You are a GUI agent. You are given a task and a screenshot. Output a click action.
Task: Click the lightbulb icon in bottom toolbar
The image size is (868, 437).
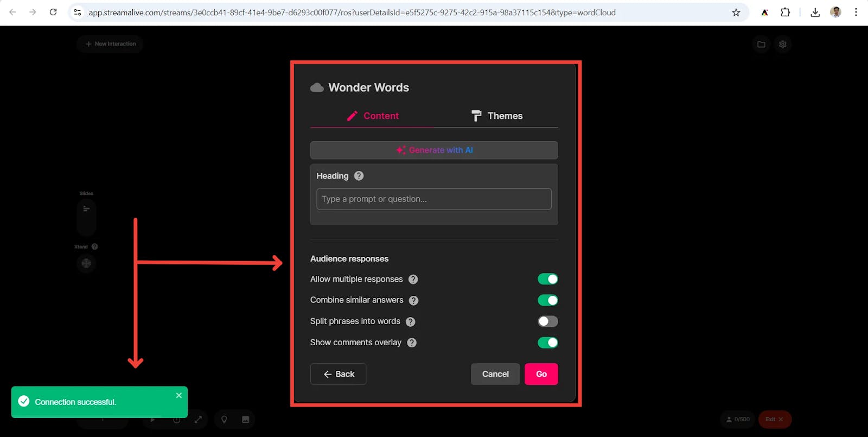224,420
